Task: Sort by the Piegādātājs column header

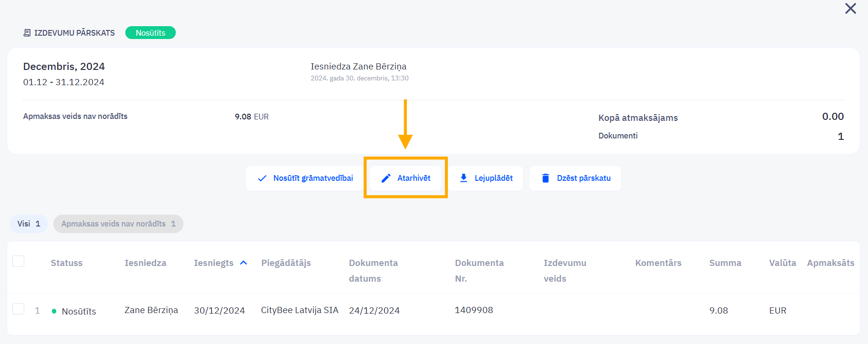Action: pyautogui.click(x=286, y=263)
